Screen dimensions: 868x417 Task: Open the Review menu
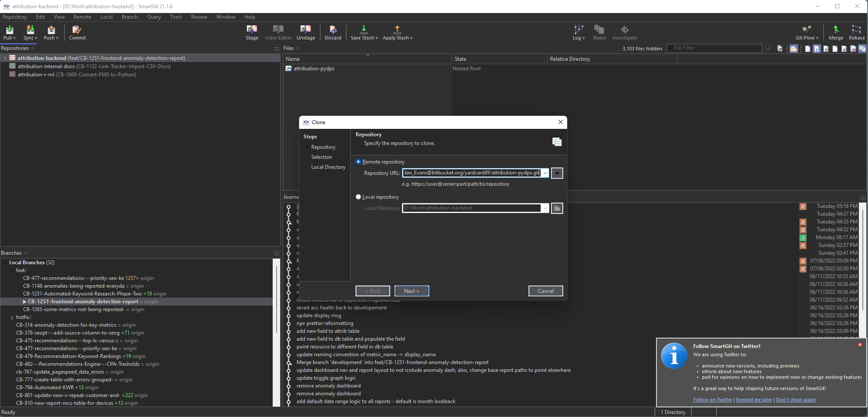click(x=199, y=17)
